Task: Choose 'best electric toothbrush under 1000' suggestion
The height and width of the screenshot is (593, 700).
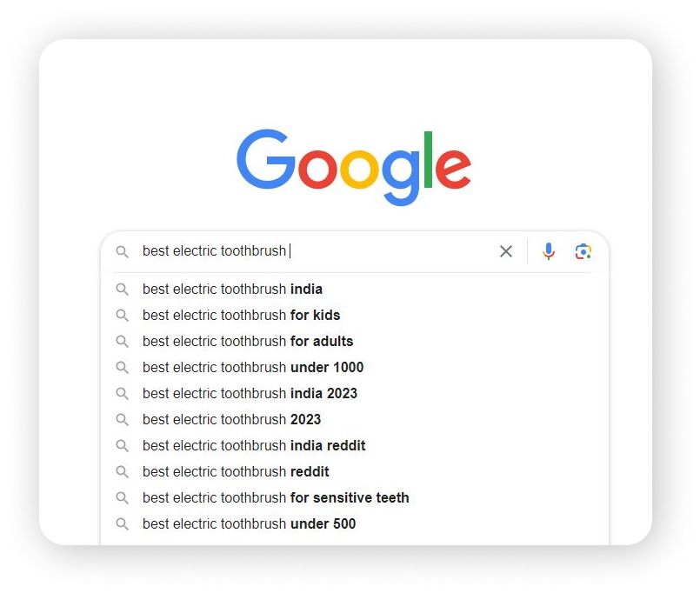Action: [355, 368]
